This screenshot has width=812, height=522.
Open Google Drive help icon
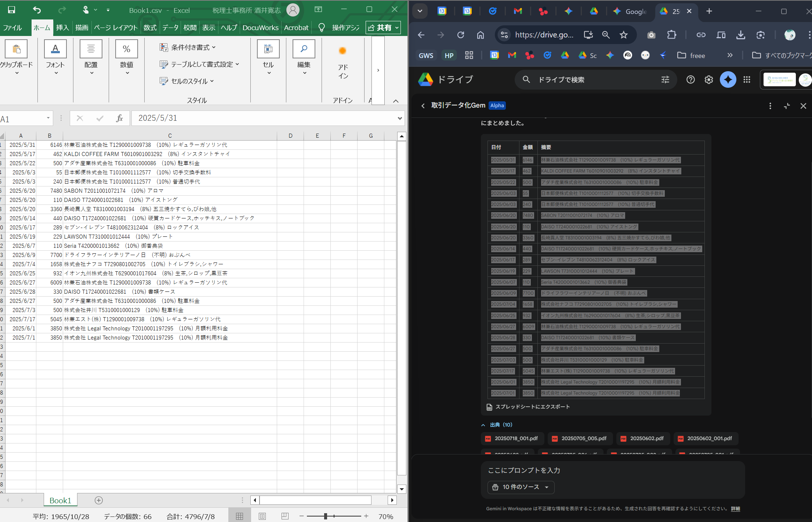click(x=690, y=80)
